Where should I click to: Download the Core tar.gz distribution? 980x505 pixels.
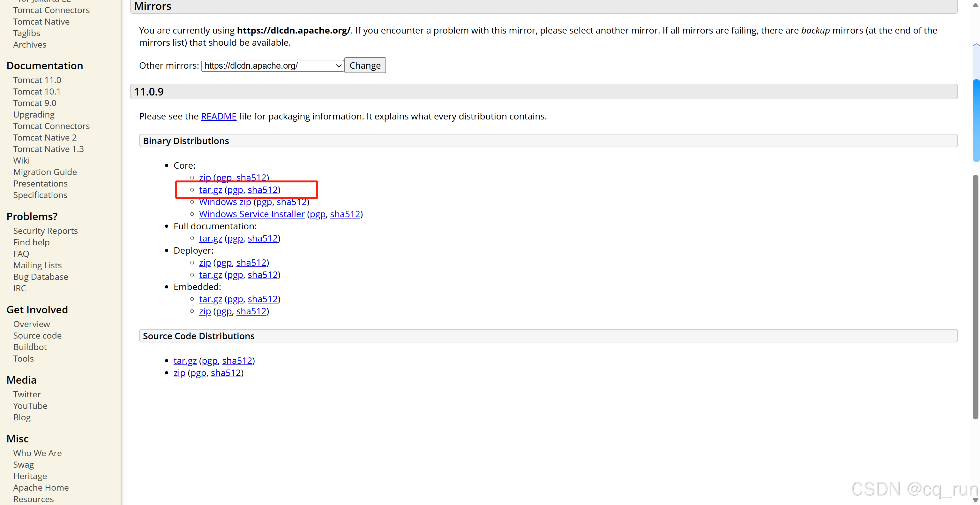pos(210,190)
